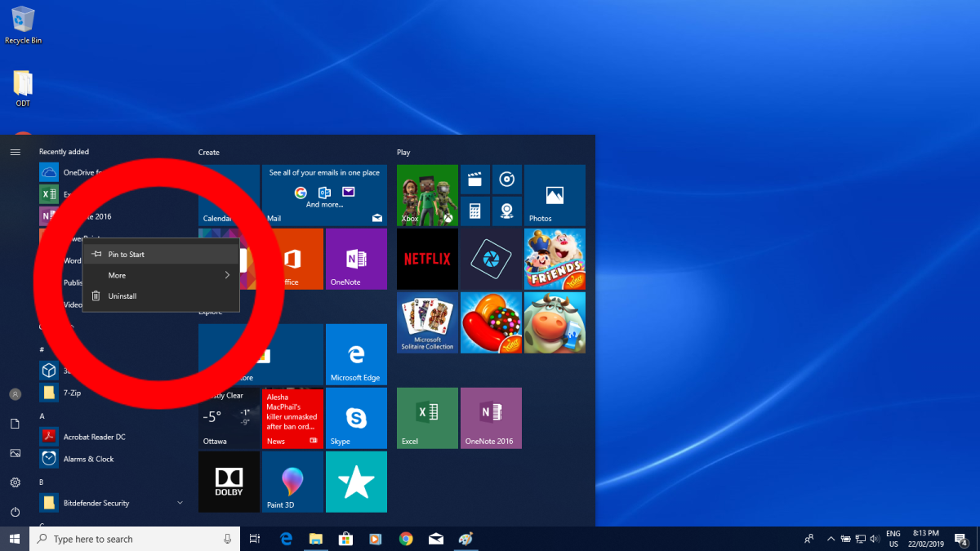Open the Microsoft Store from the taskbar
980x551 pixels.
pyautogui.click(x=345, y=539)
